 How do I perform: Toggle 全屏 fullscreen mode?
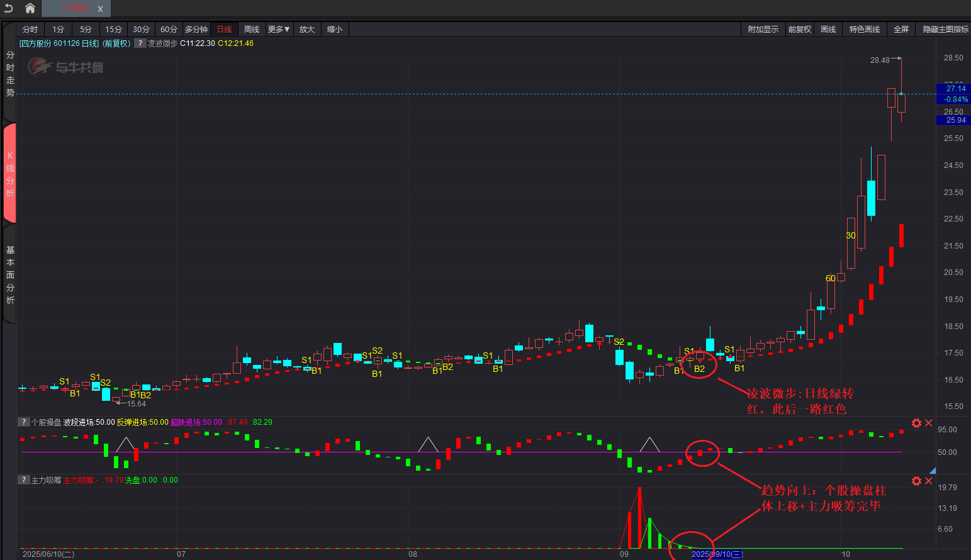coord(901,30)
